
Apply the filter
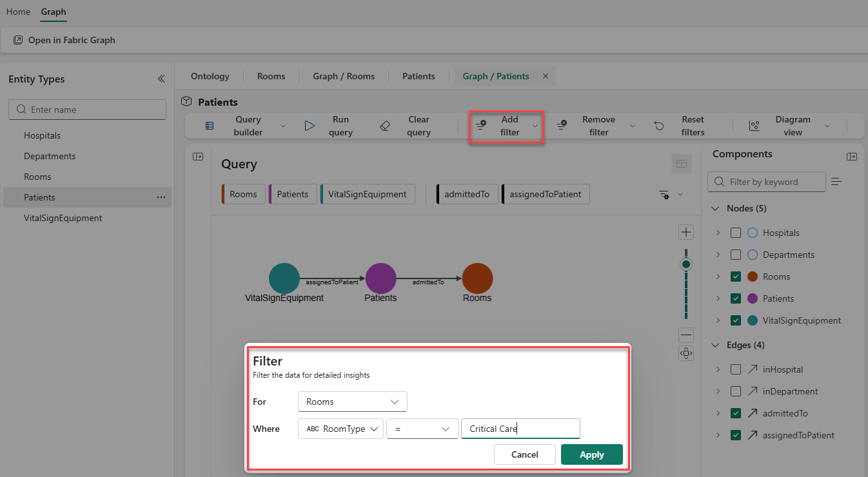coord(592,454)
